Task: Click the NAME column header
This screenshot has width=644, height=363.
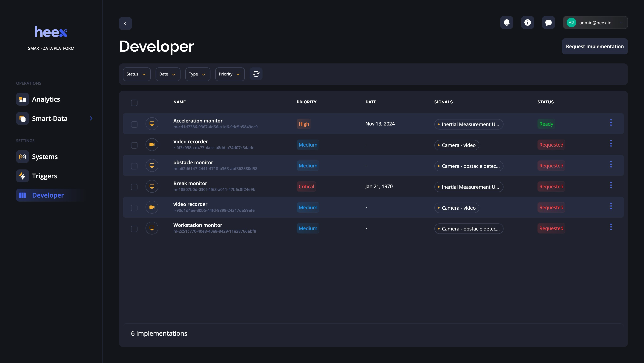Action: coord(179,102)
